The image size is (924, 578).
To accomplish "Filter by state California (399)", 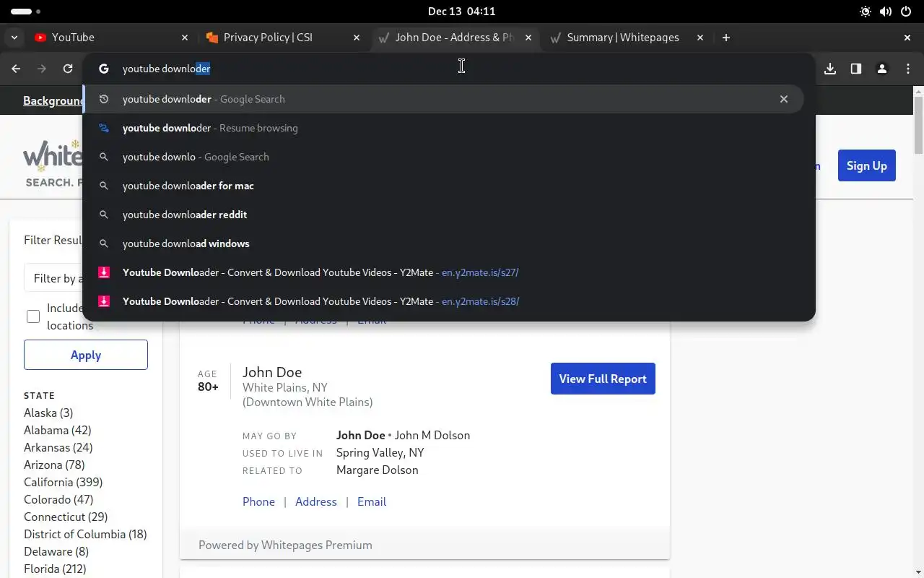I will click(64, 482).
